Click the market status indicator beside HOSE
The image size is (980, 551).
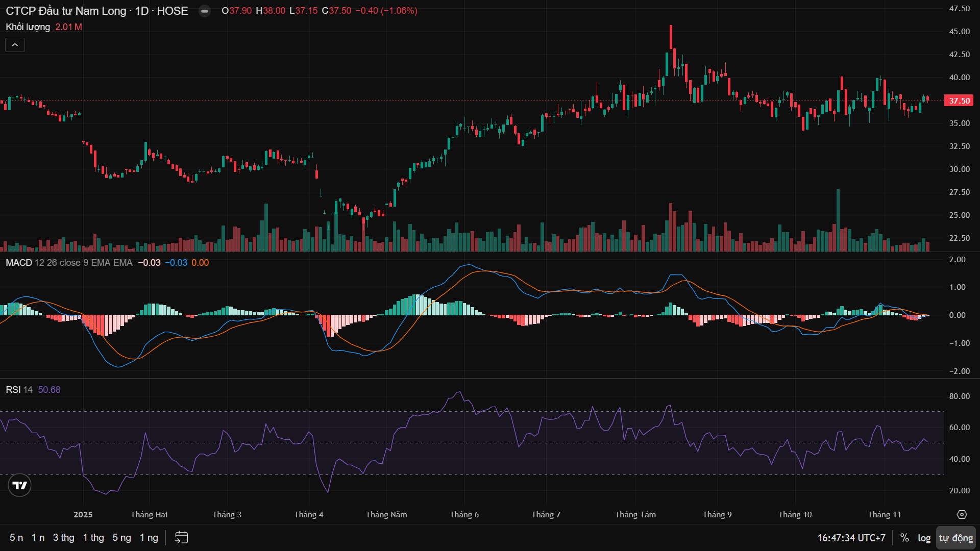point(204,11)
